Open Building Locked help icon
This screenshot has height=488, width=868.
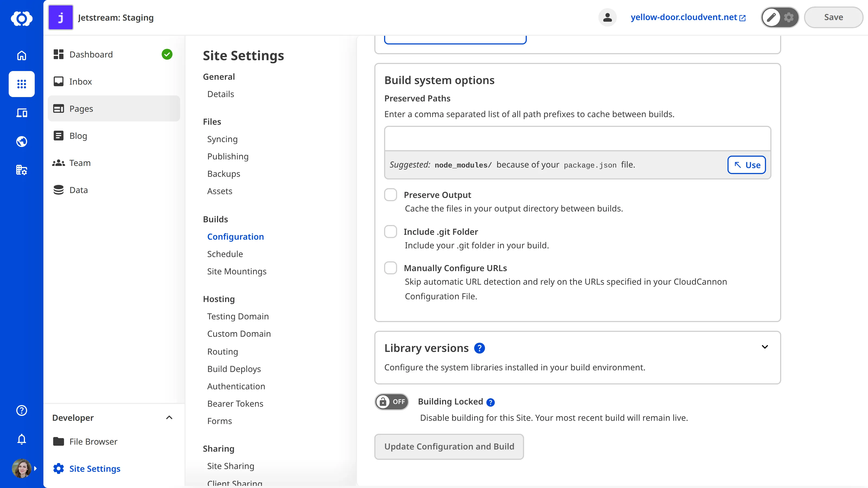491,402
